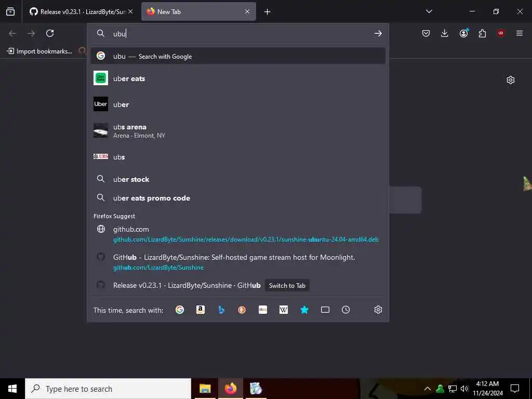532x399 pixels.
Task: Choose 'ubu — Search with Google' suggestion
Action: click(238, 56)
